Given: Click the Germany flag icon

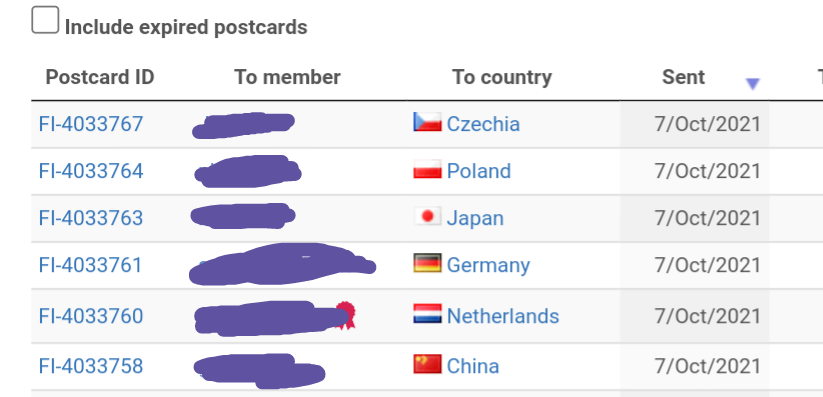Looking at the screenshot, I should coord(427,263).
